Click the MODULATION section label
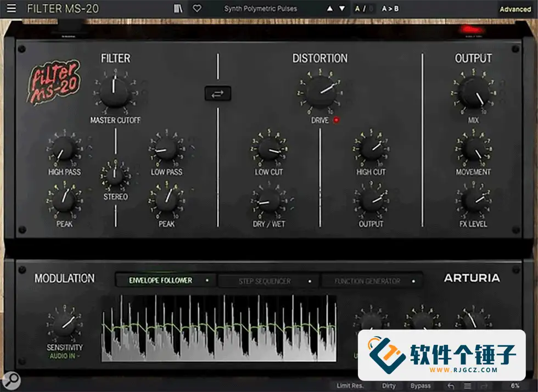This screenshot has height=392, width=538. pos(65,278)
